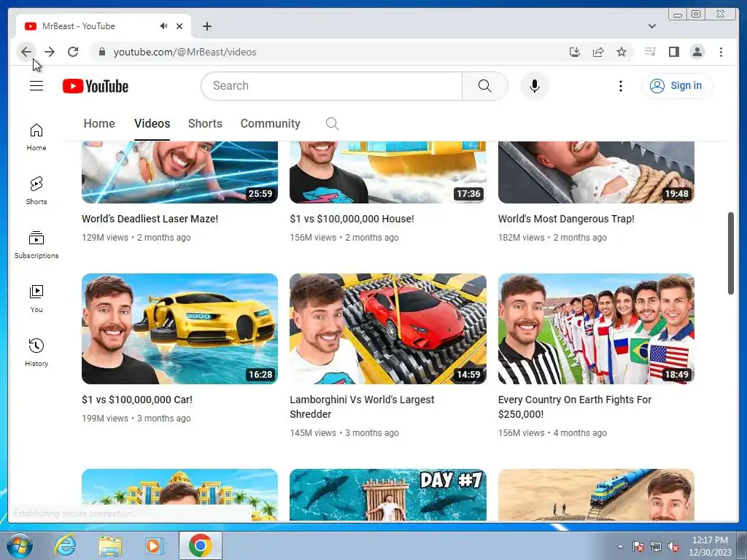The width and height of the screenshot is (747, 560).
Task: Show hidden system tray icons arrow
Action: coord(620,546)
